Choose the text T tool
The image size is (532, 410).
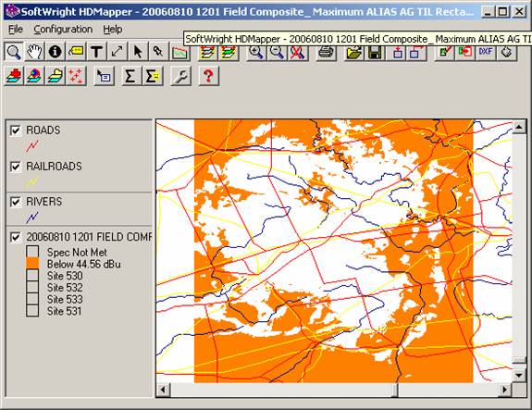point(97,52)
